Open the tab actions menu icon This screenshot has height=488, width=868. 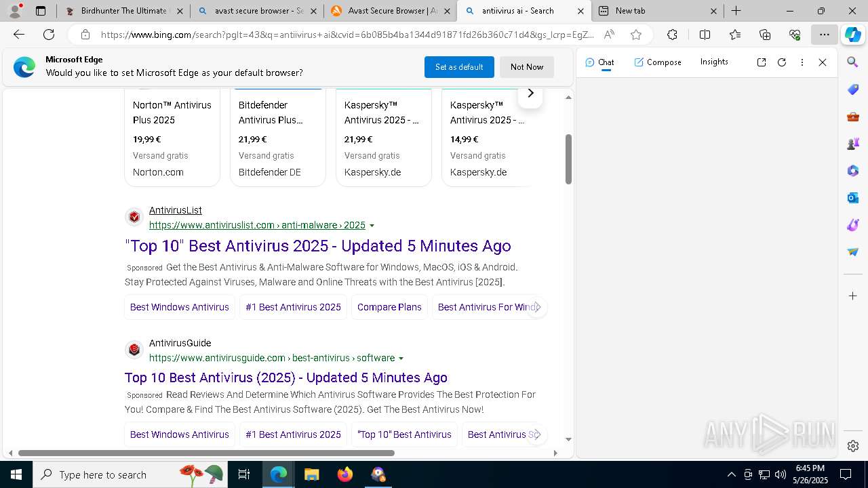pos(41,11)
